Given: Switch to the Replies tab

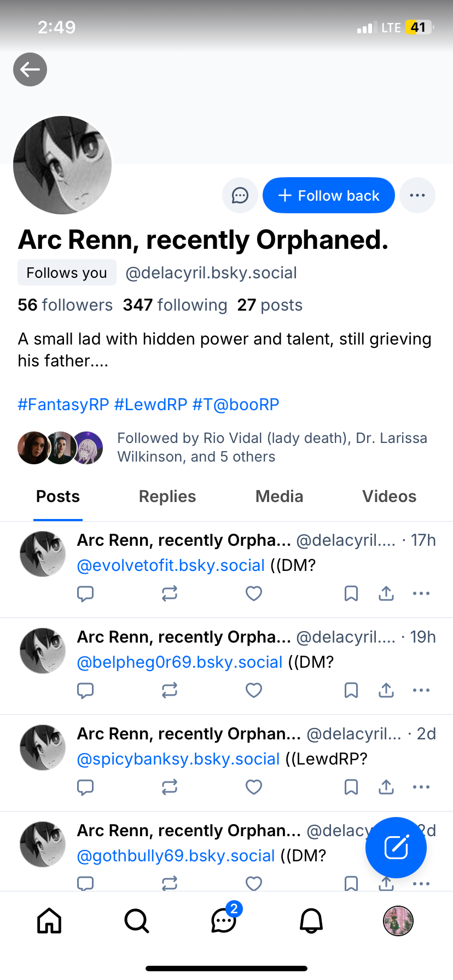Looking at the screenshot, I should (x=167, y=497).
